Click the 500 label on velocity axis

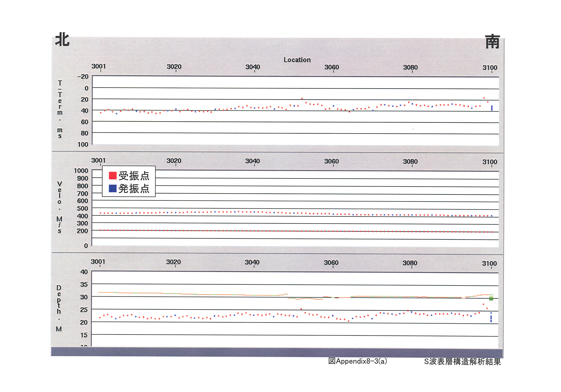(x=82, y=208)
